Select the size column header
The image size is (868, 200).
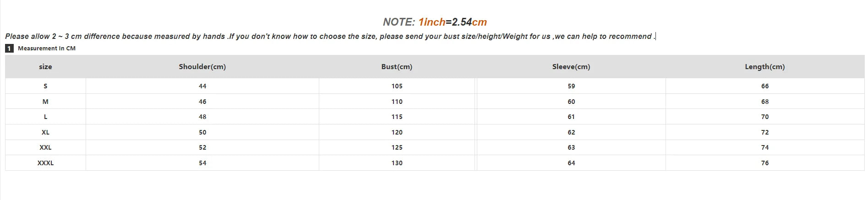pos(45,67)
